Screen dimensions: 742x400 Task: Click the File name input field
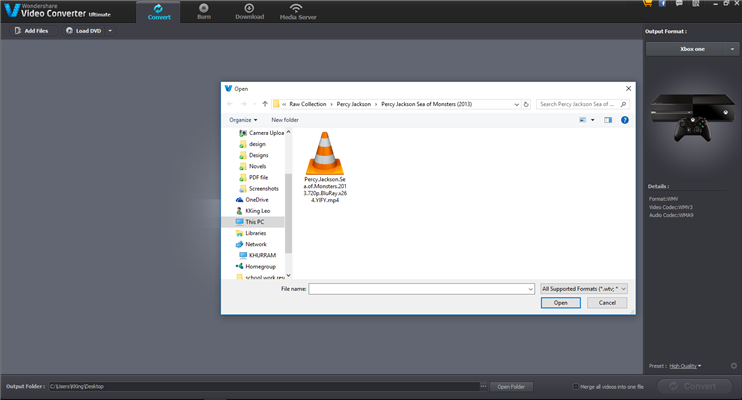[x=418, y=289]
